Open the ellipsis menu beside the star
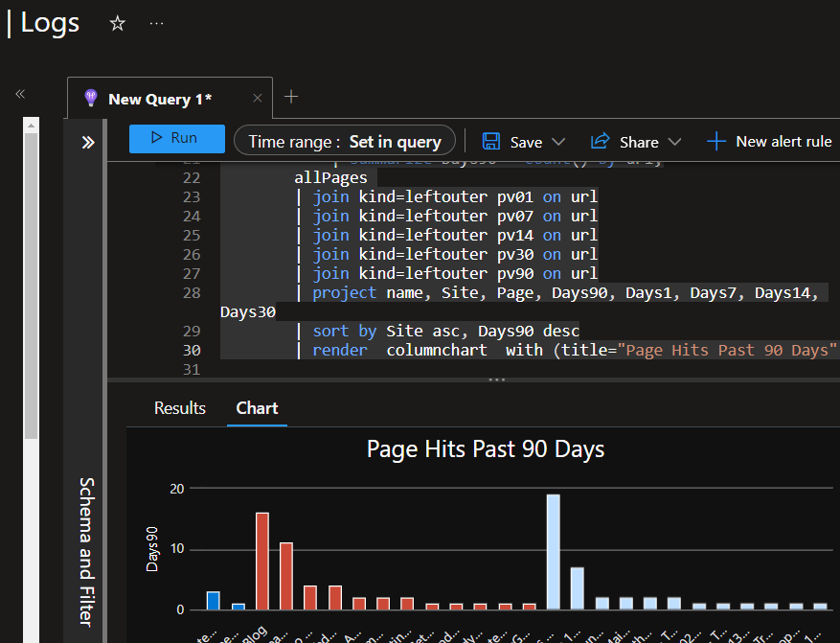The height and width of the screenshot is (643, 840). point(156,23)
